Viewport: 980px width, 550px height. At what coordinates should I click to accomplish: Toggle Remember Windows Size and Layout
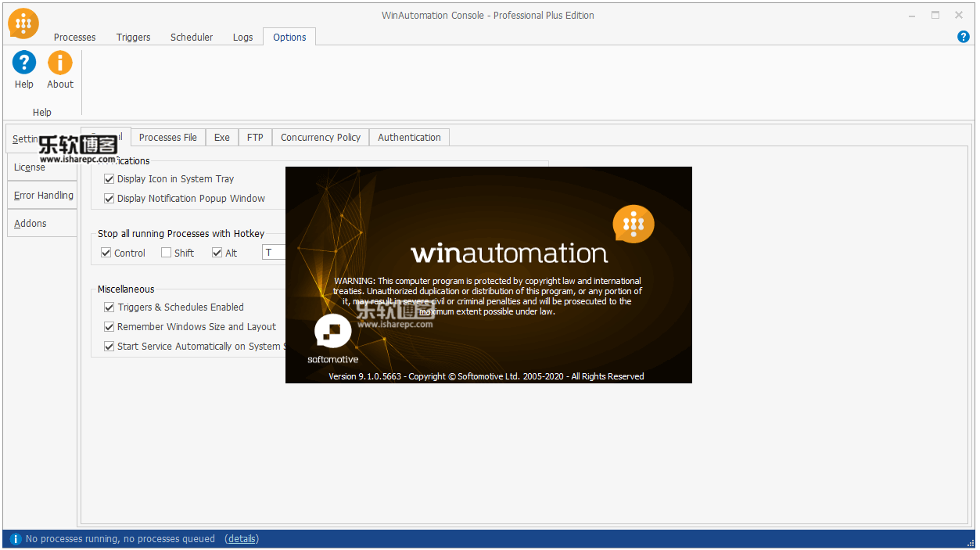109,327
